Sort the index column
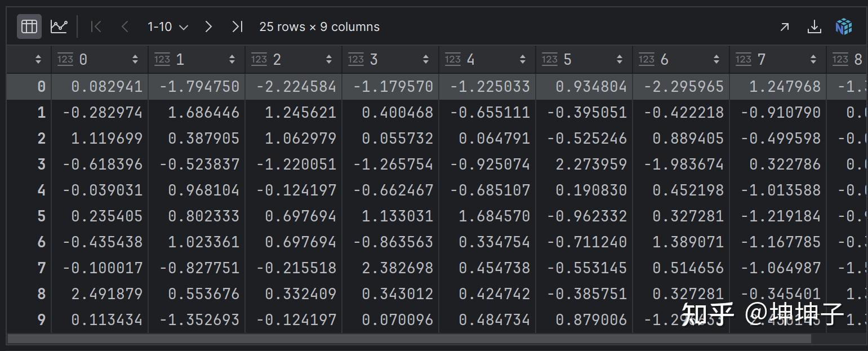 point(38,59)
